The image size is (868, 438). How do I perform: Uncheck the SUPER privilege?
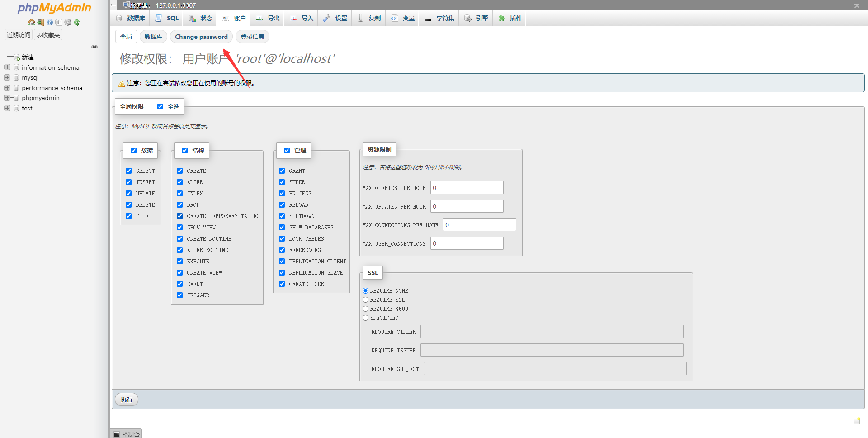pos(282,182)
